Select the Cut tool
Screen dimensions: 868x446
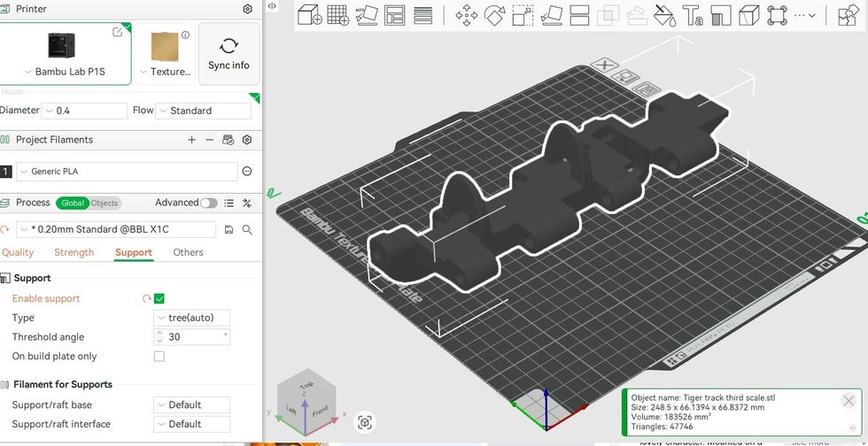click(x=579, y=16)
